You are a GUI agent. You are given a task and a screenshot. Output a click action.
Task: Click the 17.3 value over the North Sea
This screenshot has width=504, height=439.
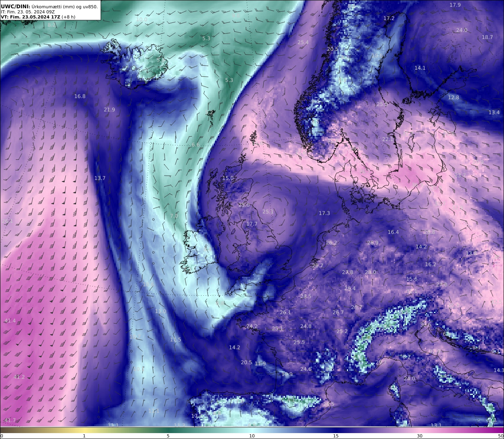324,213
